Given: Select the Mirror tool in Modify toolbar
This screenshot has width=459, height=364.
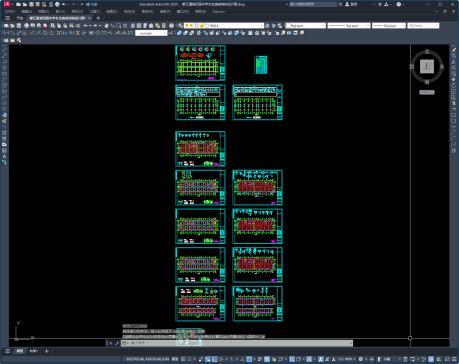Looking at the screenshot, I should tap(454, 61).
